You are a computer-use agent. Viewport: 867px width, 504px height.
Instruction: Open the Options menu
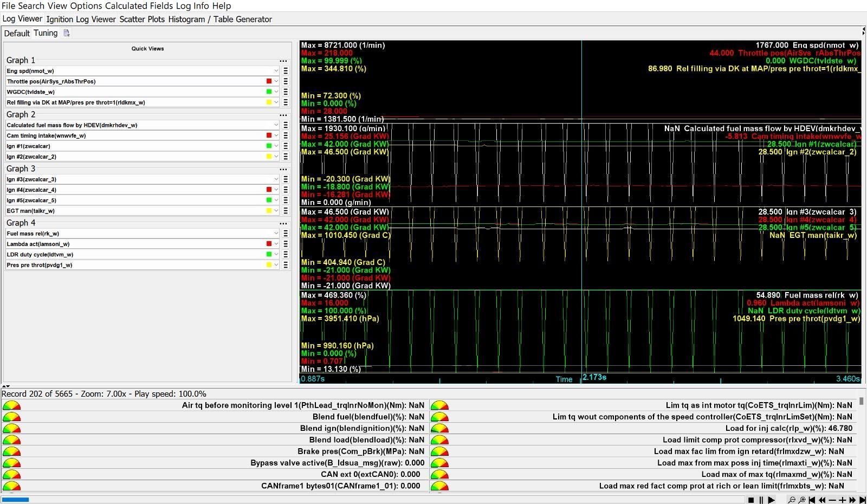tap(86, 6)
